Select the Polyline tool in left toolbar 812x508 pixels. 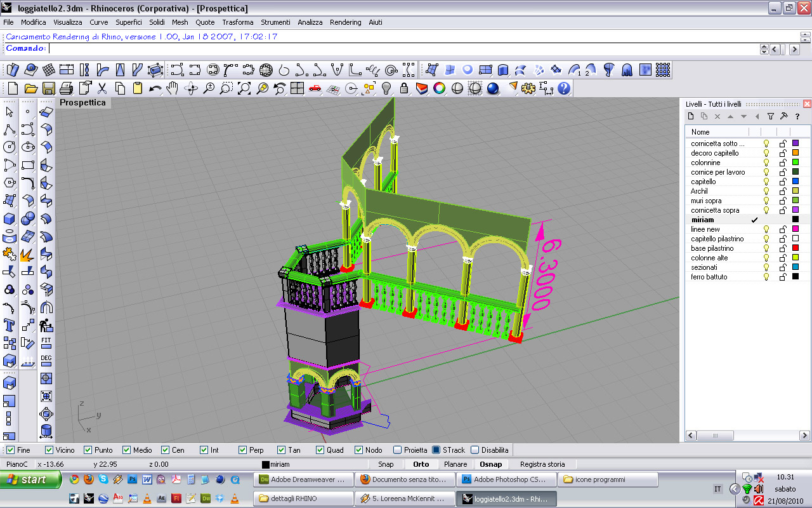pyautogui.click(x=10, y=130)
